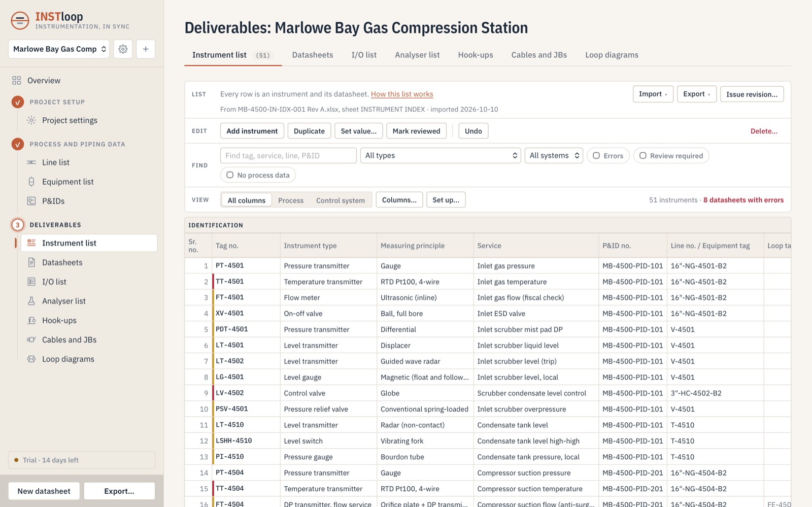Switch to the Loop diagrams tab

click(x=612, y=55)
